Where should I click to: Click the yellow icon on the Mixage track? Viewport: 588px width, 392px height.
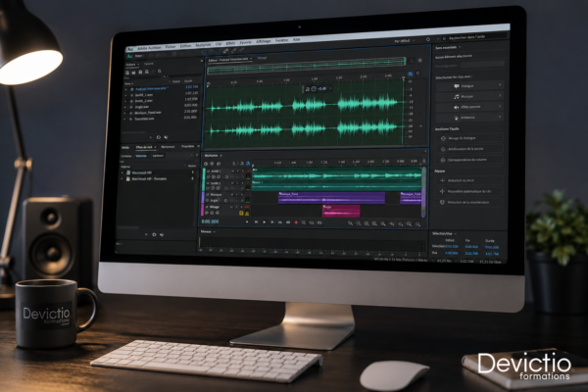241,213
